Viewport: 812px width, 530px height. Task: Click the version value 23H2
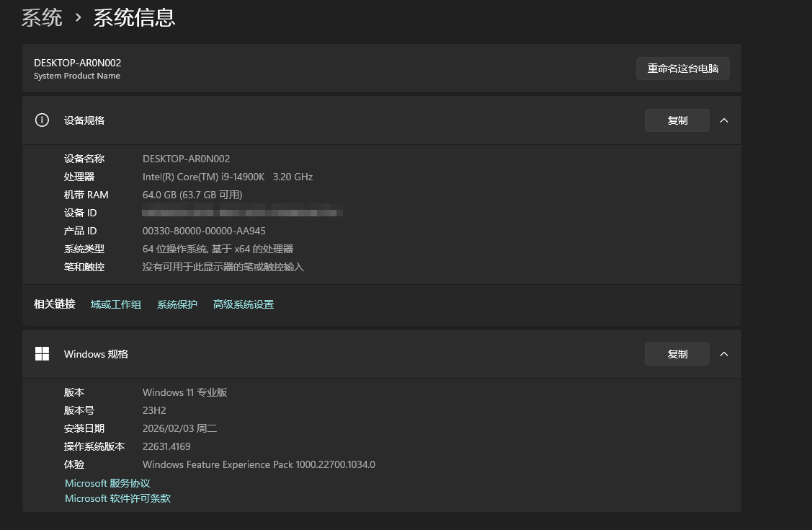click(154, 410)
